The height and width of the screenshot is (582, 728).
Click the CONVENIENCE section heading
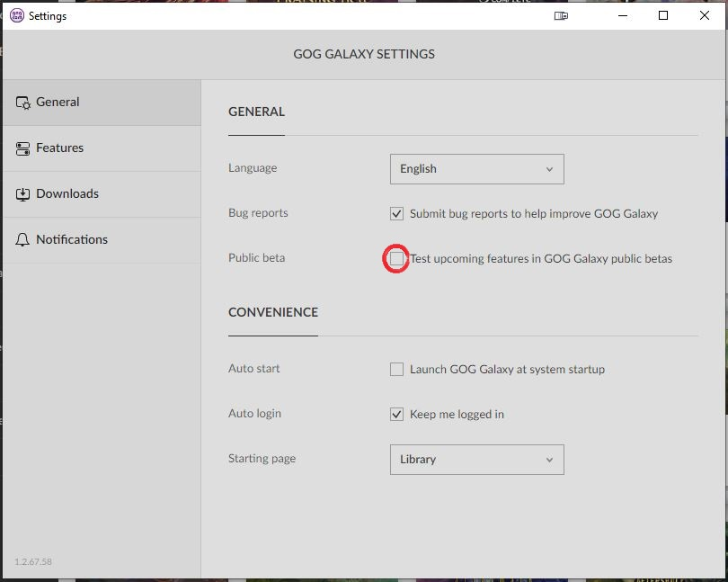click(x=273, y=312)
